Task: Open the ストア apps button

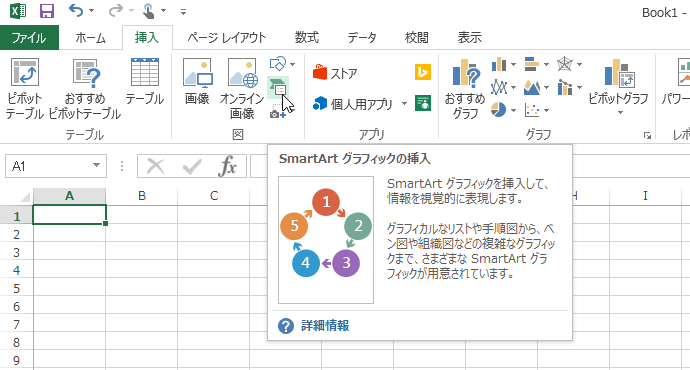Action: coord(335,73)
